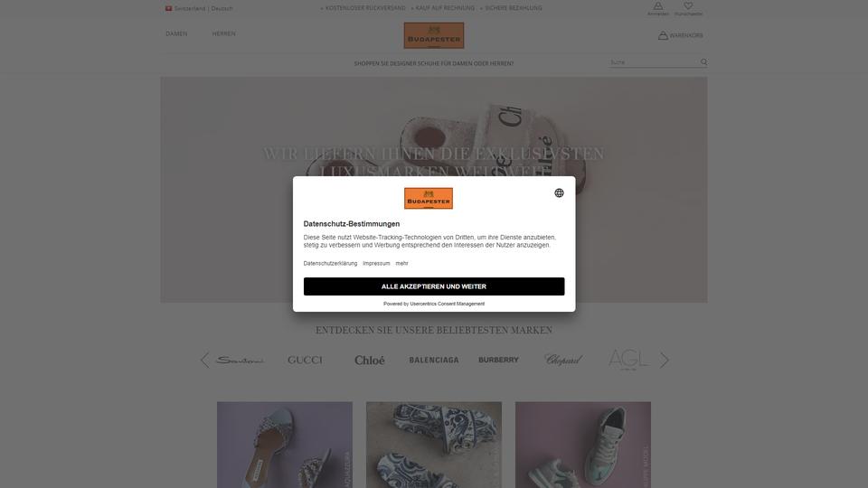Select the Balenciaga brand logo
This screenshot has width=868, height=488.
tap(434, 361)
